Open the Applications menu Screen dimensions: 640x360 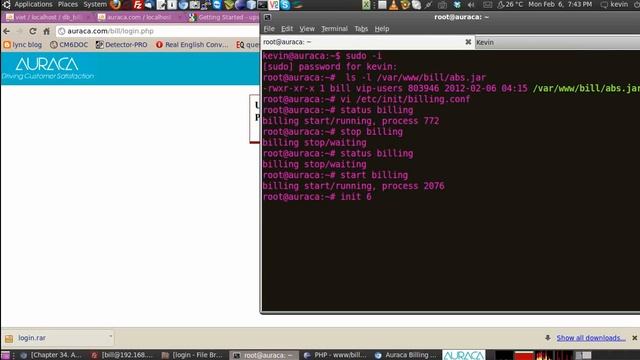[x=33, y=4]
